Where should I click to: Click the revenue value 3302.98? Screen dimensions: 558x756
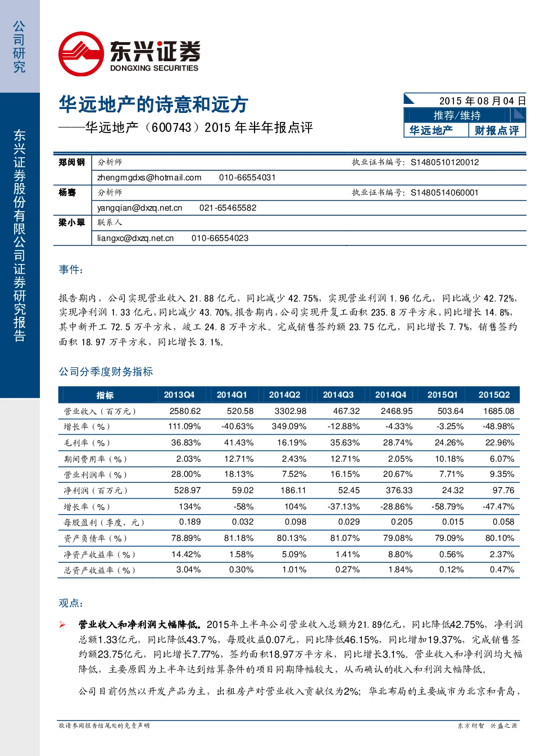click(x=291, y=411)
